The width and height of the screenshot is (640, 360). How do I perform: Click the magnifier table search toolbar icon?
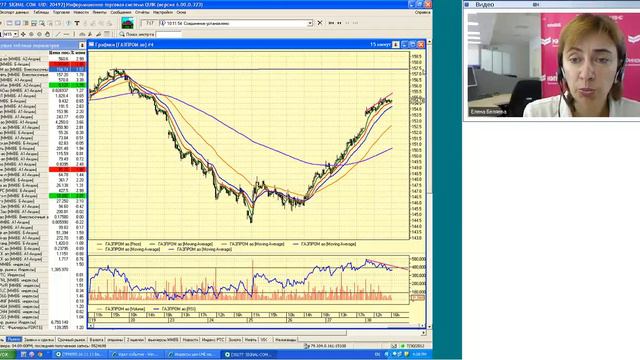click(x=42, y=23)
